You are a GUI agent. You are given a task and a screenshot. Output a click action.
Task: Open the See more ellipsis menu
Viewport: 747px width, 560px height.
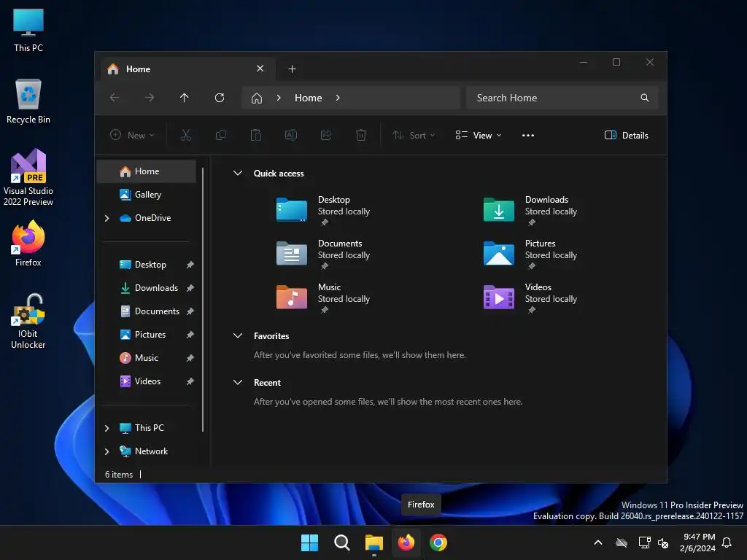coord(528,135)
